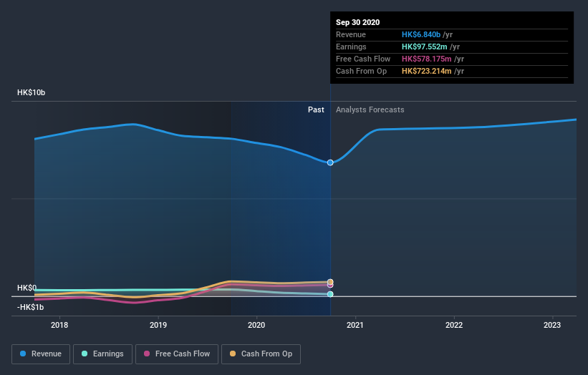This screenshot has height=375, width=588.
Task: Click the Past section label
Action: 316,109
